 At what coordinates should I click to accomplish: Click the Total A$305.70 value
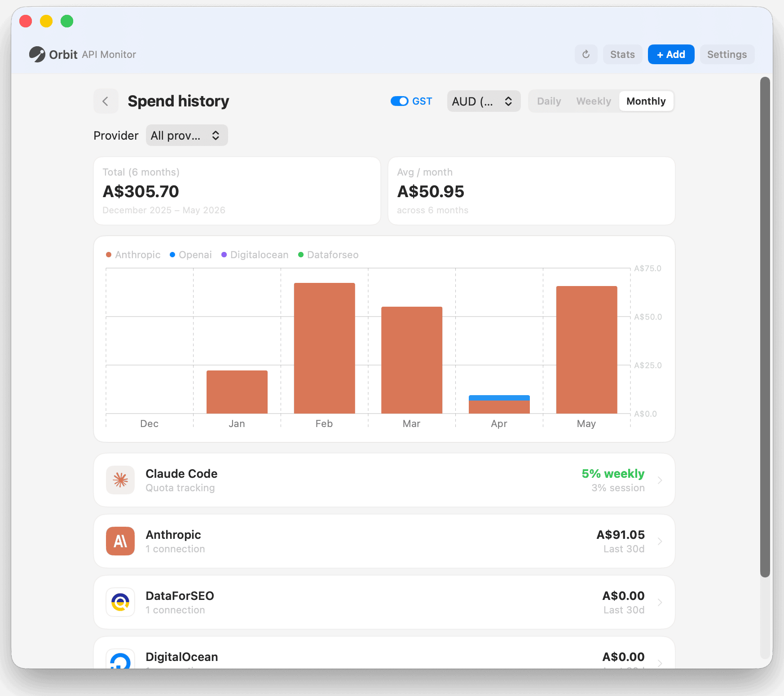coord(141,192)
